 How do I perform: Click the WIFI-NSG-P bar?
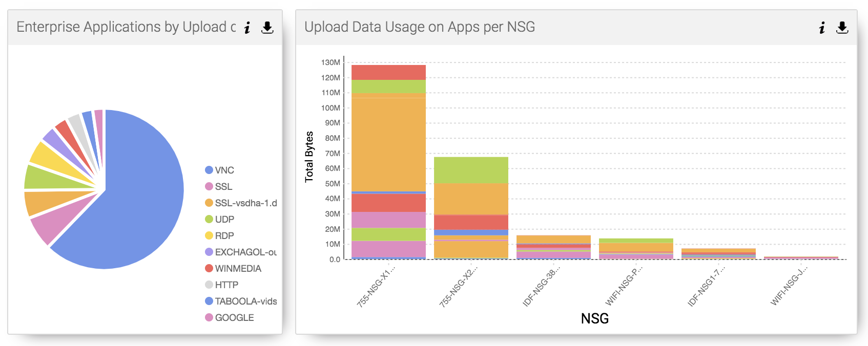point(636,248)
